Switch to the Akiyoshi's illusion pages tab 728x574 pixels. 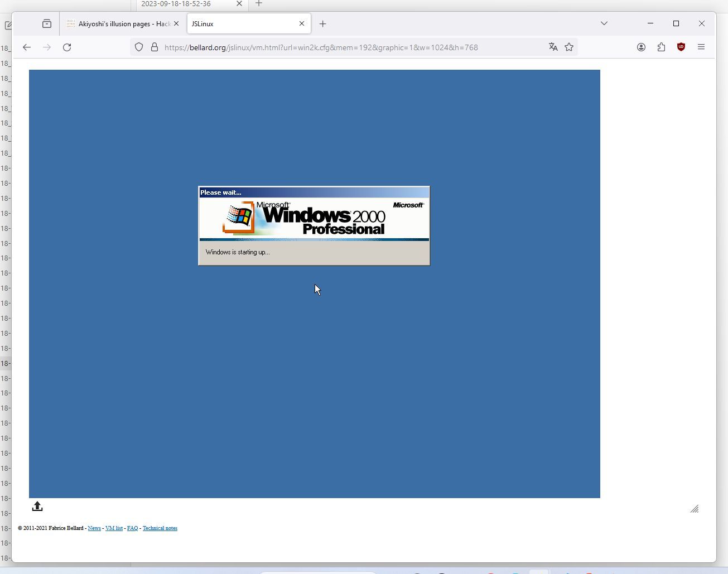[121, 24]
